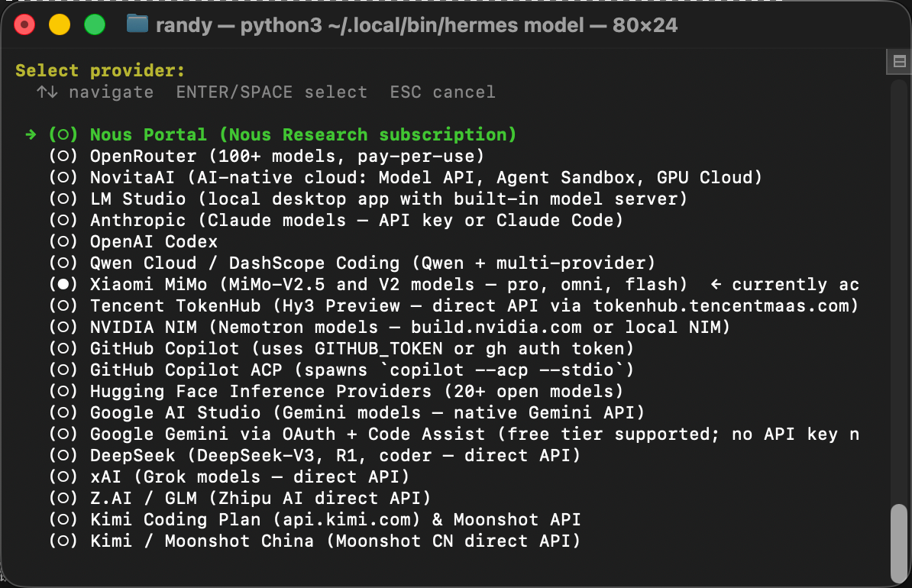
Task: Select the OpenRouter radio option
Action: pyautogui.click(x=63, y=156)
